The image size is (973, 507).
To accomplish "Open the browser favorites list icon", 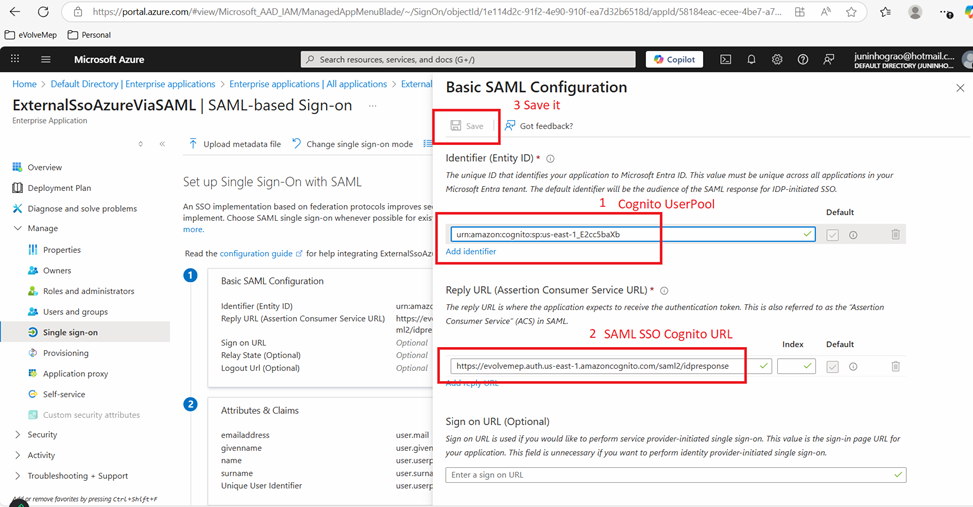I will pyautogui.click(x=886, y=12).
